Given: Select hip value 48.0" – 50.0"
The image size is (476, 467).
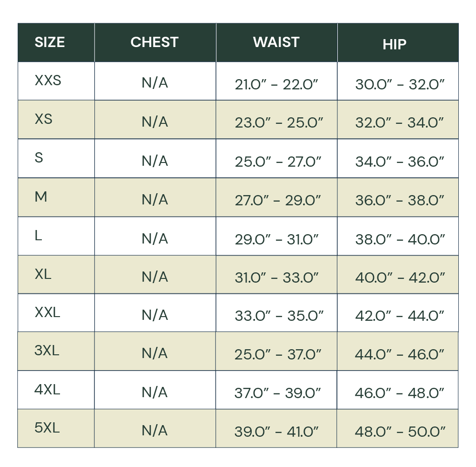Looking at the screenshot, I should coord(400,432).
